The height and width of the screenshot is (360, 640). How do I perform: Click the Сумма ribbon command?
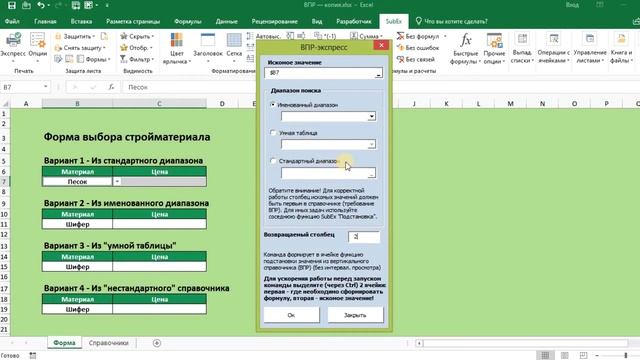[x=366, y=36]
